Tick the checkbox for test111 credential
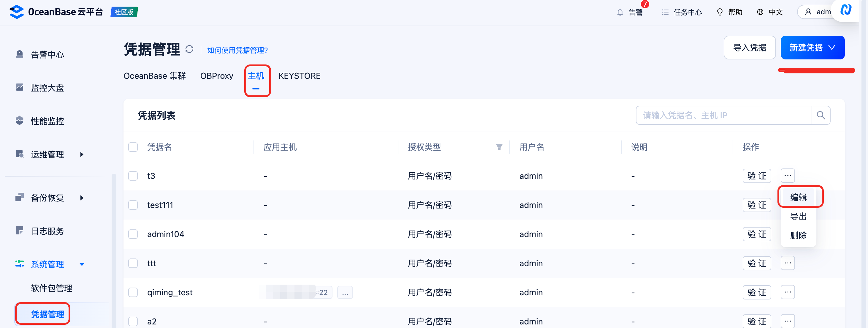This screenshot has height=328, width=868. (133, 205)
